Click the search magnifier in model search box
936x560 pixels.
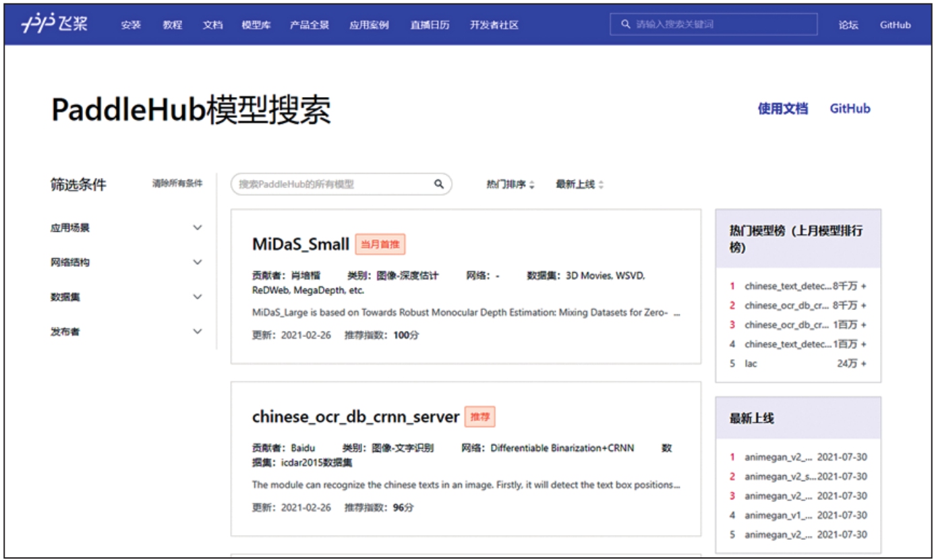[439, 184]
